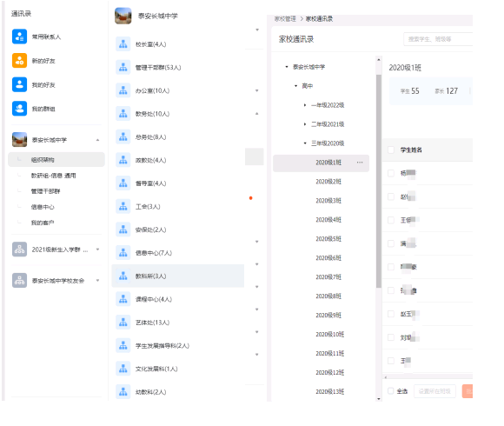The width and height of the screenshot is (504, 426).
Task: Collapse 泰安长城中学 in the left sidebar
Action: point(97,140)
